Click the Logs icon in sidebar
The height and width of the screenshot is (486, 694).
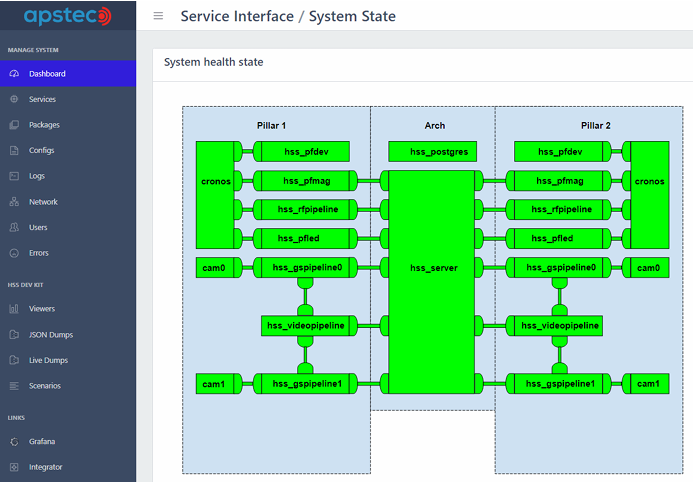click(14, 176)
